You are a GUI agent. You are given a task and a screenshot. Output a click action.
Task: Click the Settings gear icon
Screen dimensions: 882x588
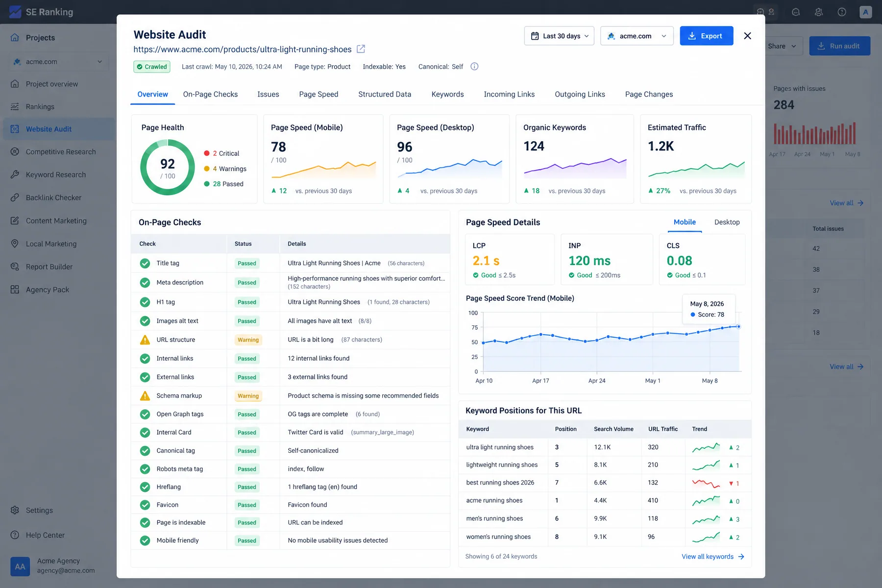click(15, 511)
